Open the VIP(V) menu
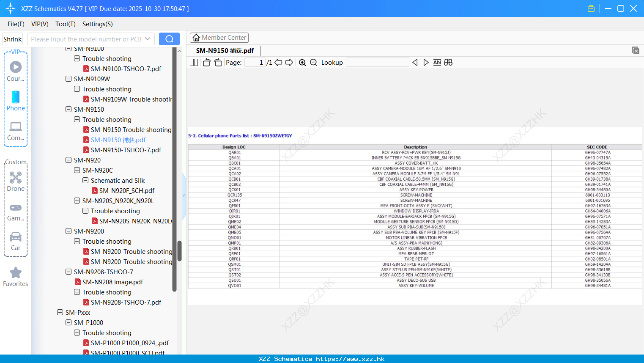This screenshot has height=363, width=644. pos(40,24)
